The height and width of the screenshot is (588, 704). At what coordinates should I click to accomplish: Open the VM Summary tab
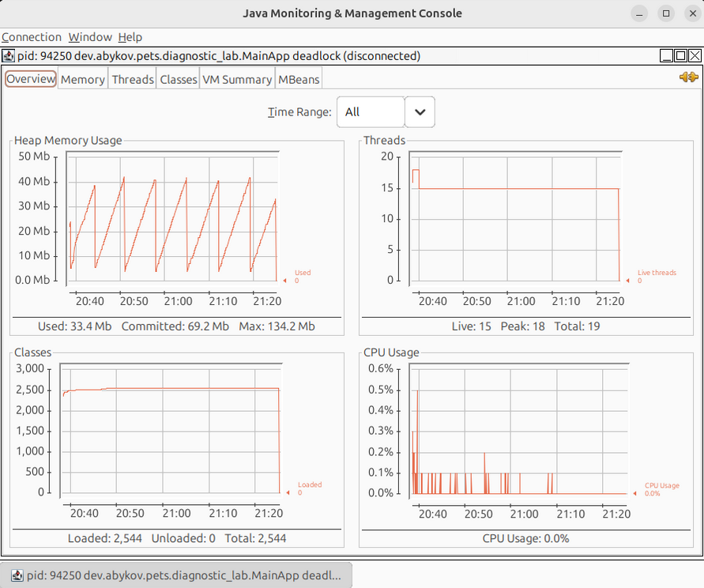coord(237,79)
